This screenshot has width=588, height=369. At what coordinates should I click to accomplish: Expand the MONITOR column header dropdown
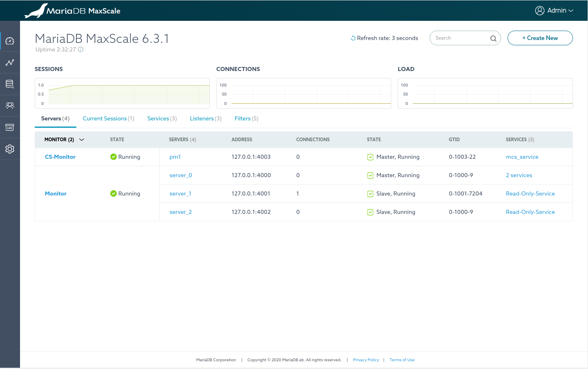point(82,139)
